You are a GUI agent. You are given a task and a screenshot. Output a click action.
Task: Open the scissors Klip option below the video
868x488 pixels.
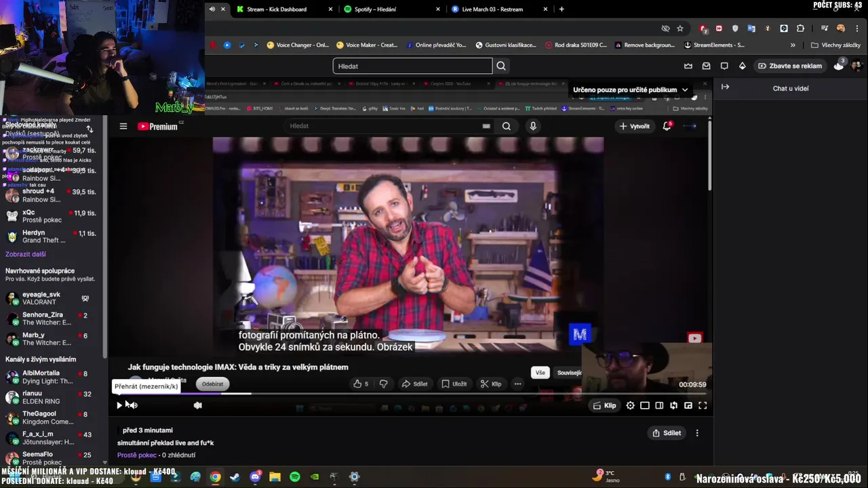click(491, 384)
